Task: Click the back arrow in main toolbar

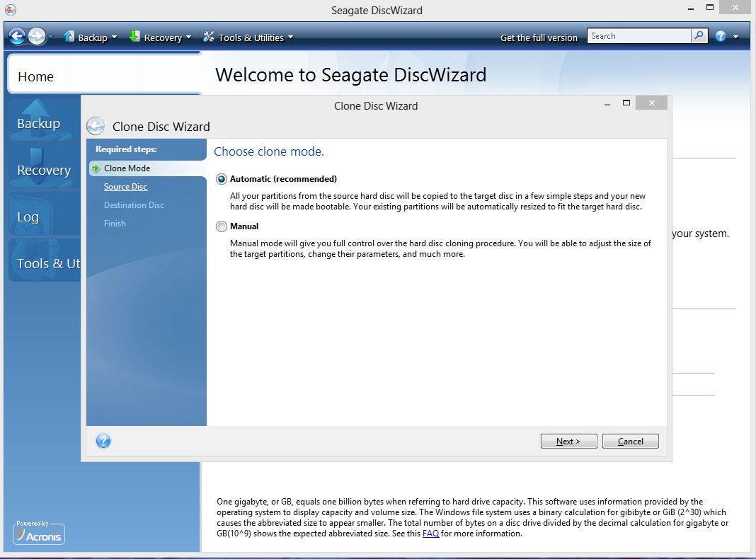Action: pos(17,37)
